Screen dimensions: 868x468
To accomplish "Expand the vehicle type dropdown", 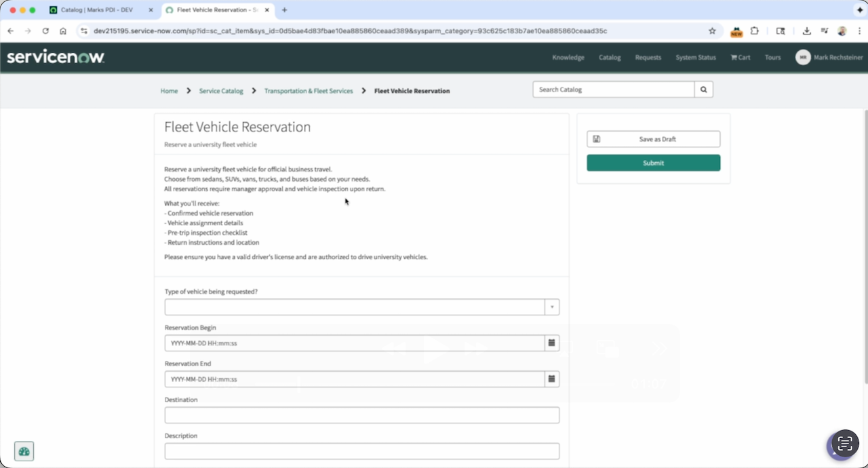I will click(551, 307).
